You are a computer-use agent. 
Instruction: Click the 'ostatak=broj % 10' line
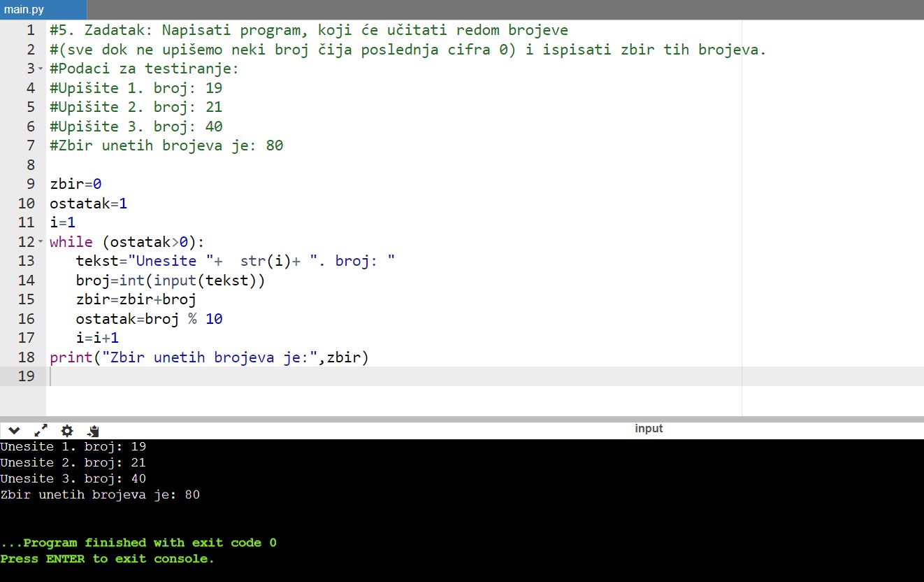(x=149, y=319)
